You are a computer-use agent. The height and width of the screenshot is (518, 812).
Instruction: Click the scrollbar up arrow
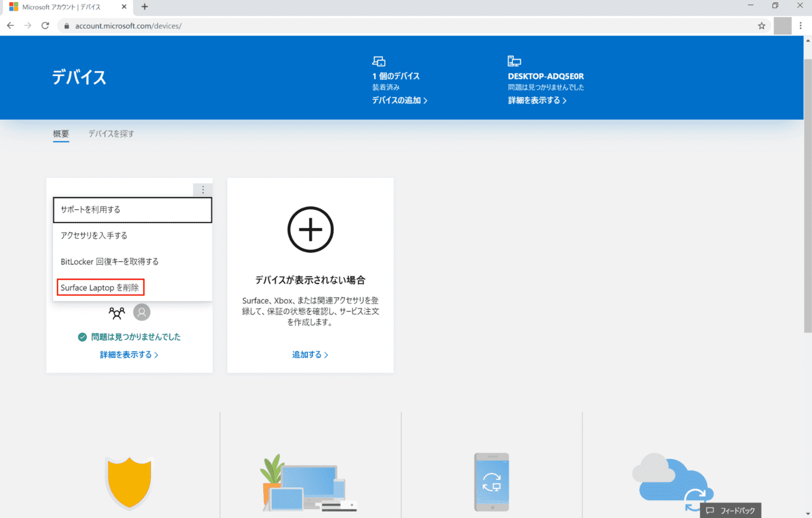tap(808, 40)
